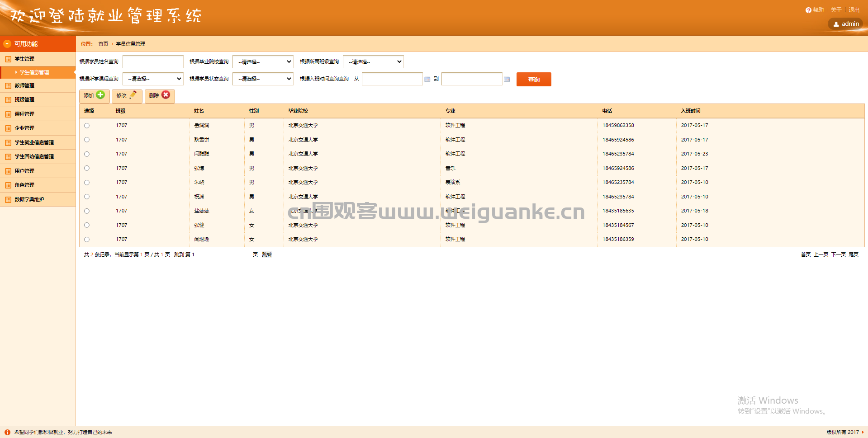Open the end date calendar picker icon
This screenshot has width=868, height=438.
click(x=507, y=80)
